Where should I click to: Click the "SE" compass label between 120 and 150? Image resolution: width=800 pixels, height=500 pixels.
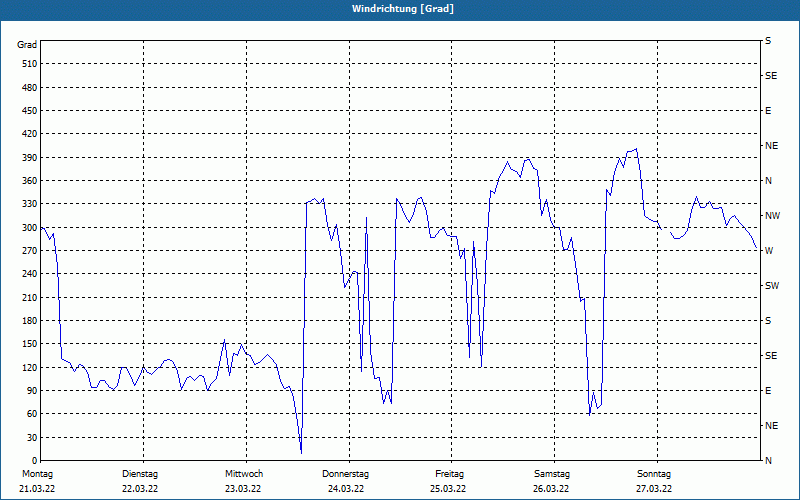tap(771, 356)
